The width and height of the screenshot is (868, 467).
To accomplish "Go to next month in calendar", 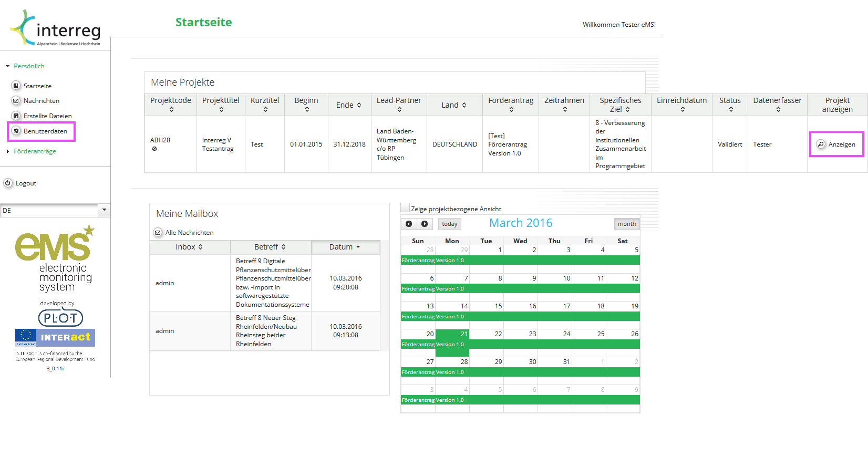I will [x=425, y=224].
